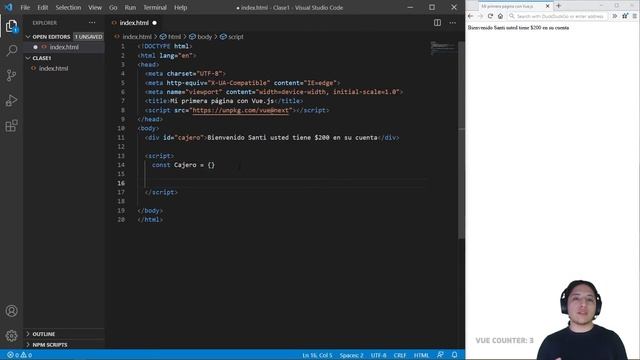Click html in the breadcrumb
640x360 pixels.
(x=174, y=37)
